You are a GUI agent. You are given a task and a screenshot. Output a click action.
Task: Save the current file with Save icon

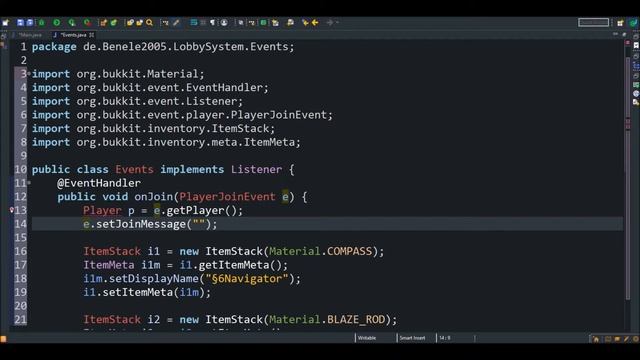tap(20, 23)
